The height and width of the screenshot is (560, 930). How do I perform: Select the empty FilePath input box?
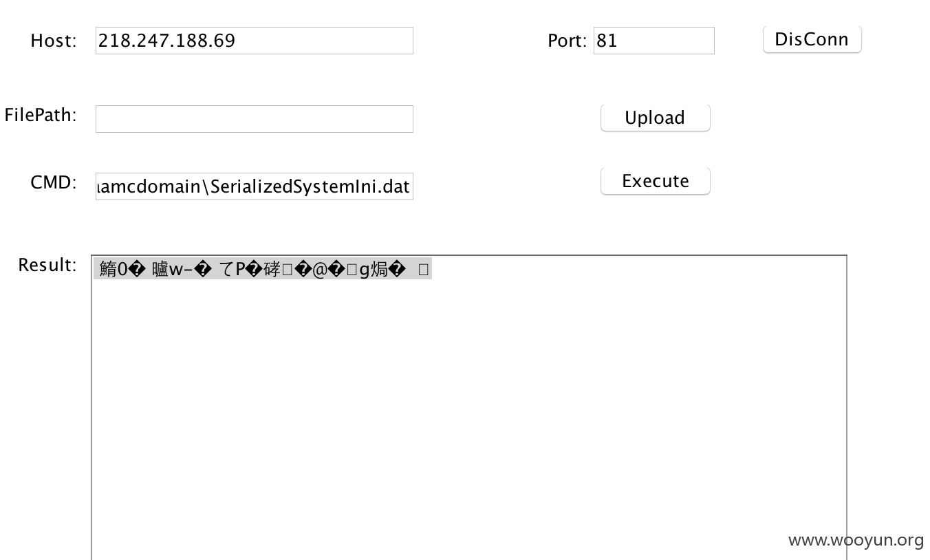click(255, 119)
